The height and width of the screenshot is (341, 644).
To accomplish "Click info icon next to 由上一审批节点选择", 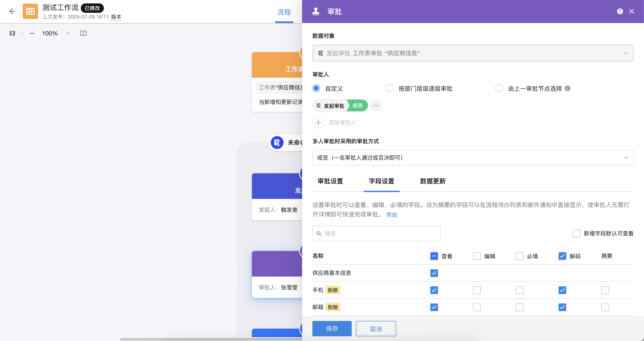I will click(x=568, y=88).
